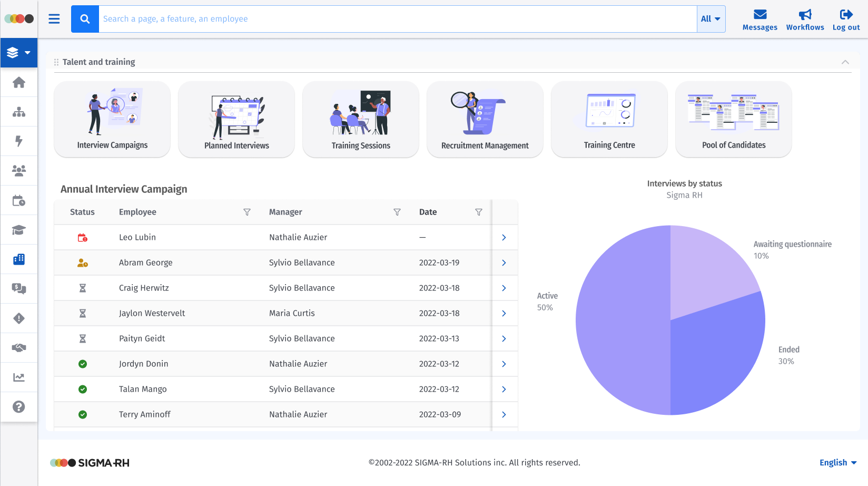This screenshot has width=868, height=486.
Task: Open the Date column filter
Action: (478, 212)
